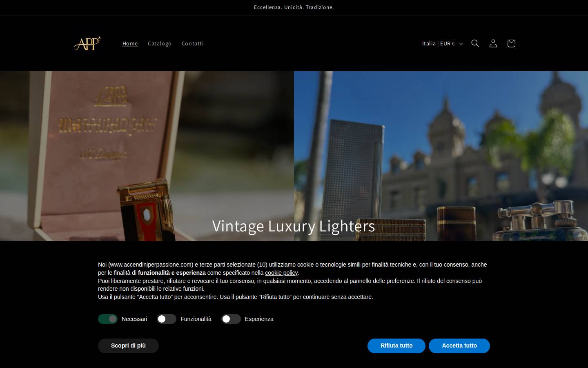
Task: Expand the Italia | EUR € country selector
Action: (x=442, y=43)
